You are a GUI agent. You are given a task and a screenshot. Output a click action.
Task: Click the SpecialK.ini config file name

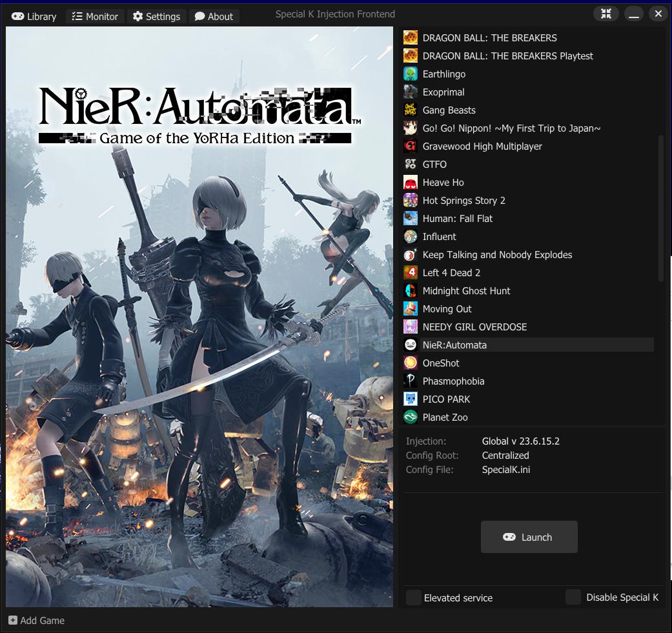coord(505,469)
